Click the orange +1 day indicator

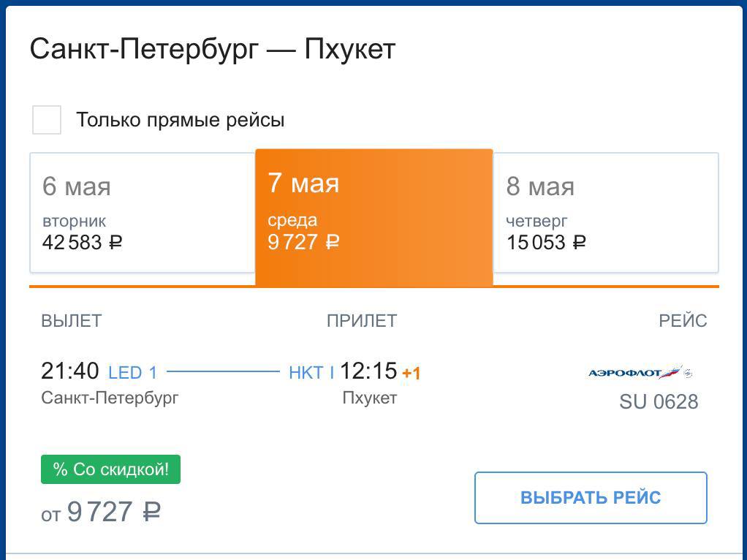coord(412,374)
